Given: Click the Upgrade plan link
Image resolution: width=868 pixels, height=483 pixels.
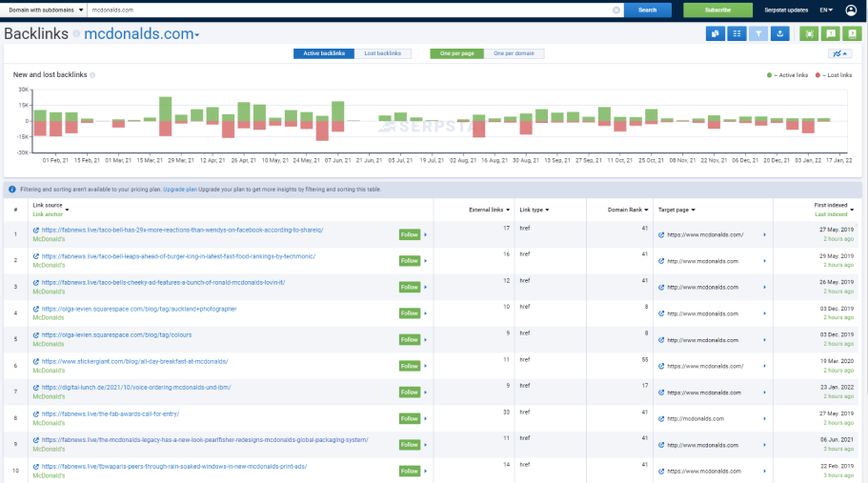Looking at the screenshot, I should click(x=180, y=190).
